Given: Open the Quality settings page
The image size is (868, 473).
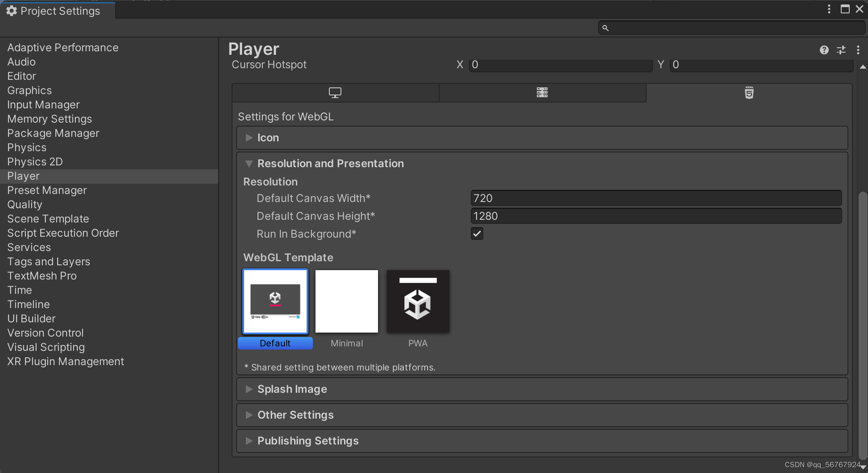Looking at the screenshot, I should pyautogui.click(x=25, y=204).
